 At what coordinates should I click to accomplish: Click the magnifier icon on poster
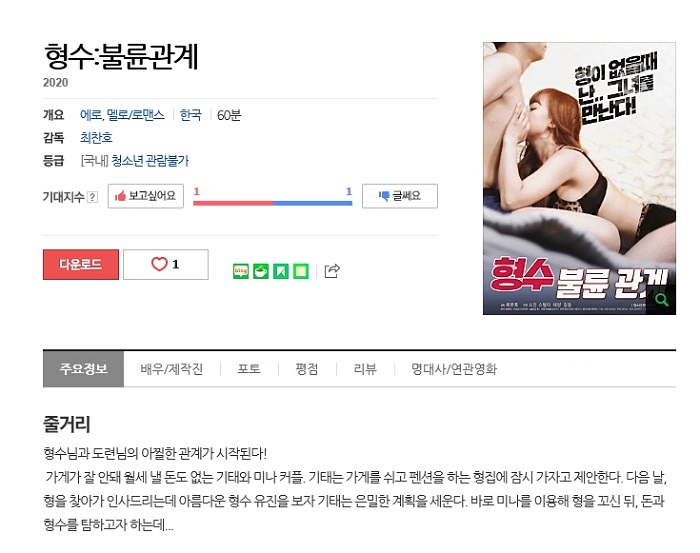pyautogui.click(x=662, y=299)
